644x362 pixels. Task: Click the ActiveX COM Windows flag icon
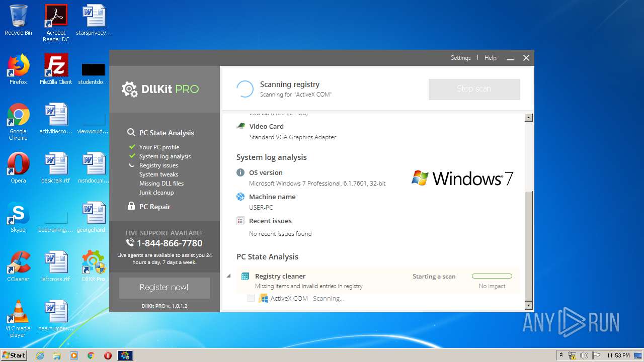click(x=263, y=298)
